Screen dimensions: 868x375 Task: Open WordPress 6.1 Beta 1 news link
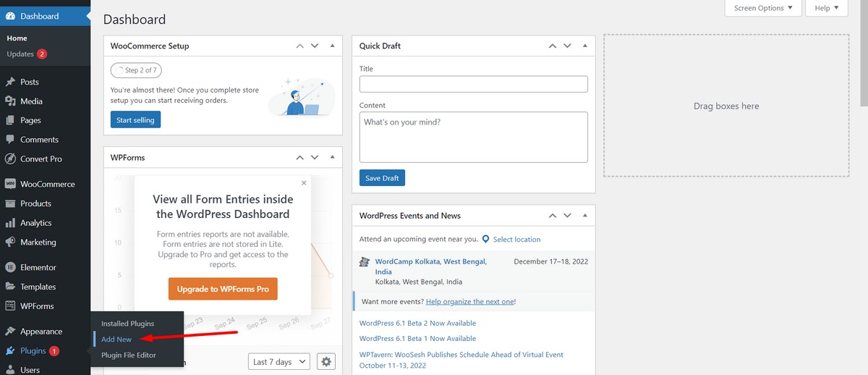(x=417, y=338)
